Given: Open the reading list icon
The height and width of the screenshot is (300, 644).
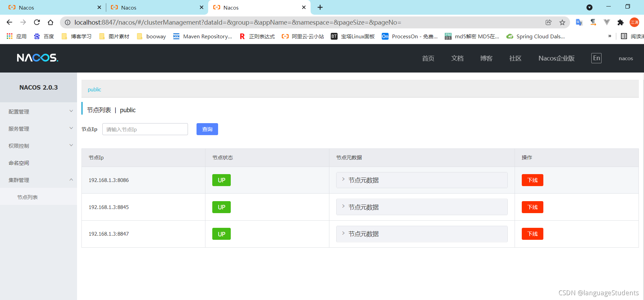Looking at the screenshot, I should click(624, 36).
